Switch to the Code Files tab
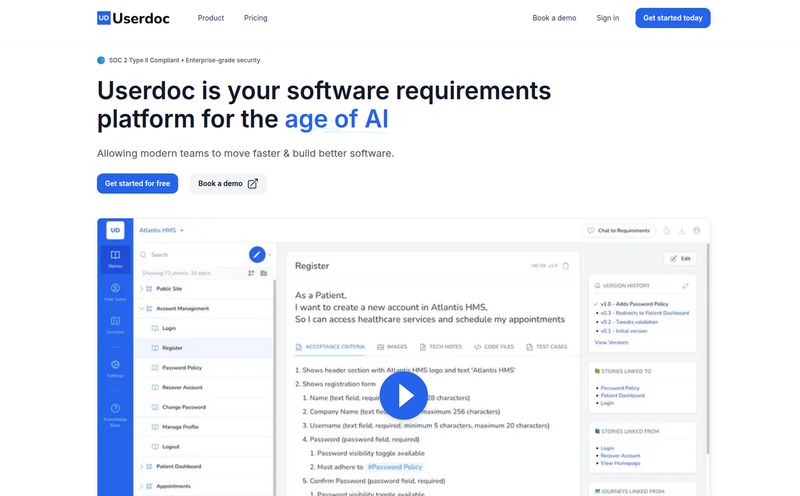Viewport: 800px width, 496px height. [494, 346]
